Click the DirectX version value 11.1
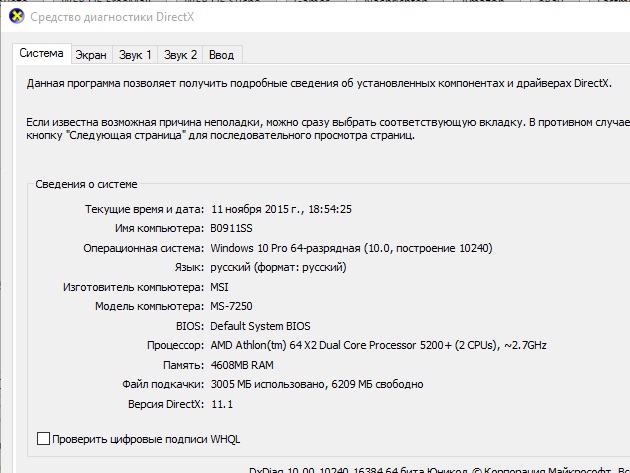Image resolution: width=630 pixels, height=473 pixels. (222, 404)
